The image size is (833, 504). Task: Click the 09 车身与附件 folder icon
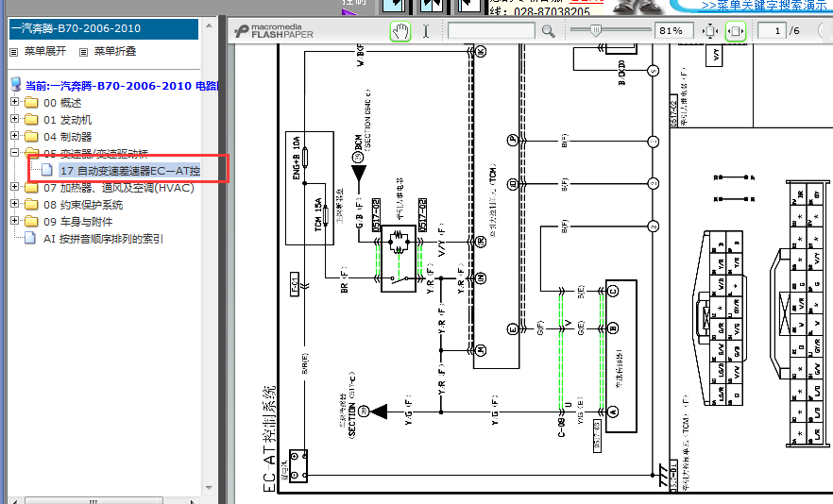(32, 221)
